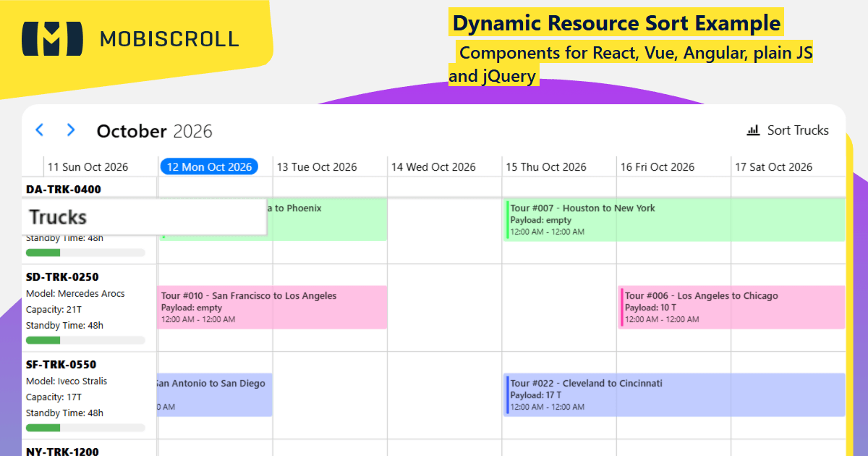Open the October 2026 date picker
The image size is (868, 456).
coord(155,131)
